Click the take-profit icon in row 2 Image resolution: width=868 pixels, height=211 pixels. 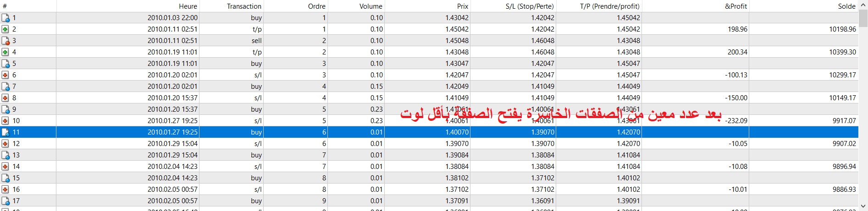pyautogui.click(x=6, y=29)
